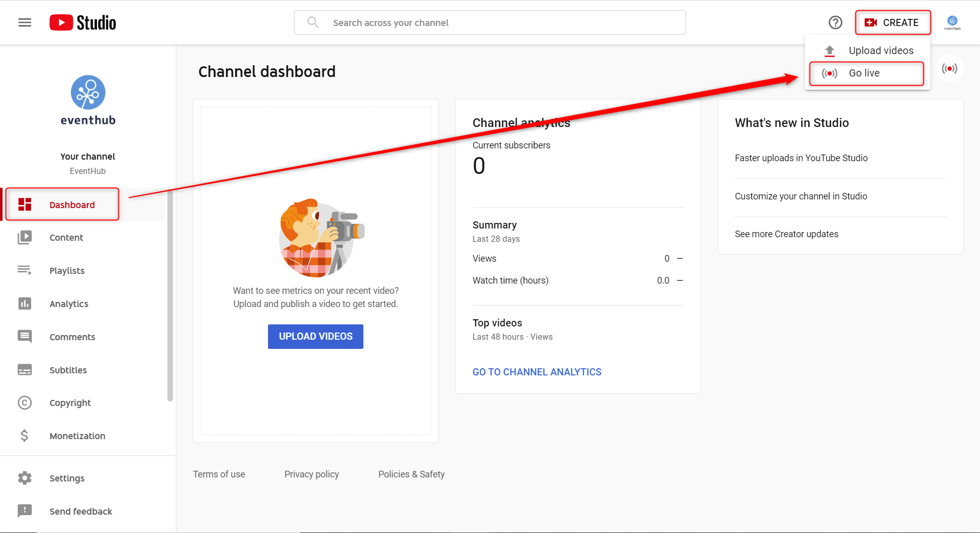Click the Comments speech bubble icon
The width and height of the screenshot is (980, 533).
(x=24, y=337)
